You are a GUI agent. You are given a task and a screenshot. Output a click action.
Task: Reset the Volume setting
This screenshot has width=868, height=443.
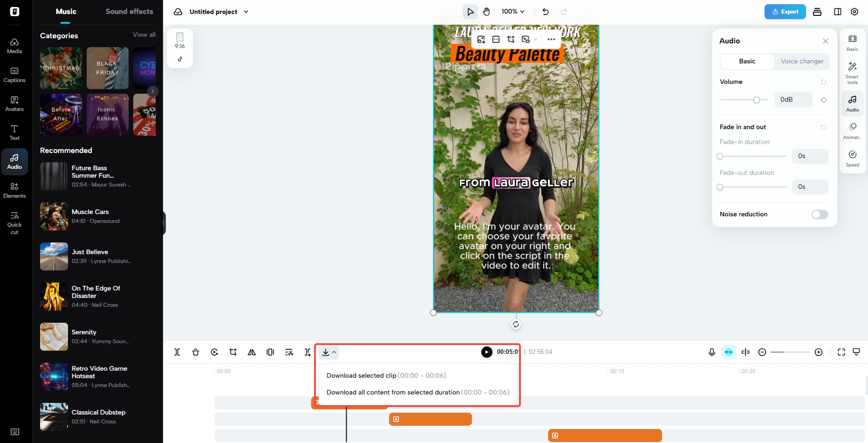point(824,82)
